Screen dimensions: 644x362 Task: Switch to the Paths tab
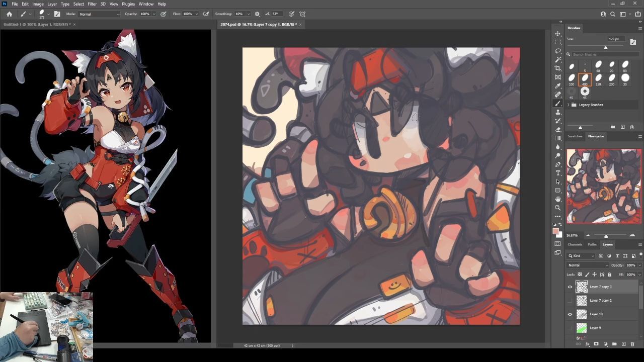(592, 244)
